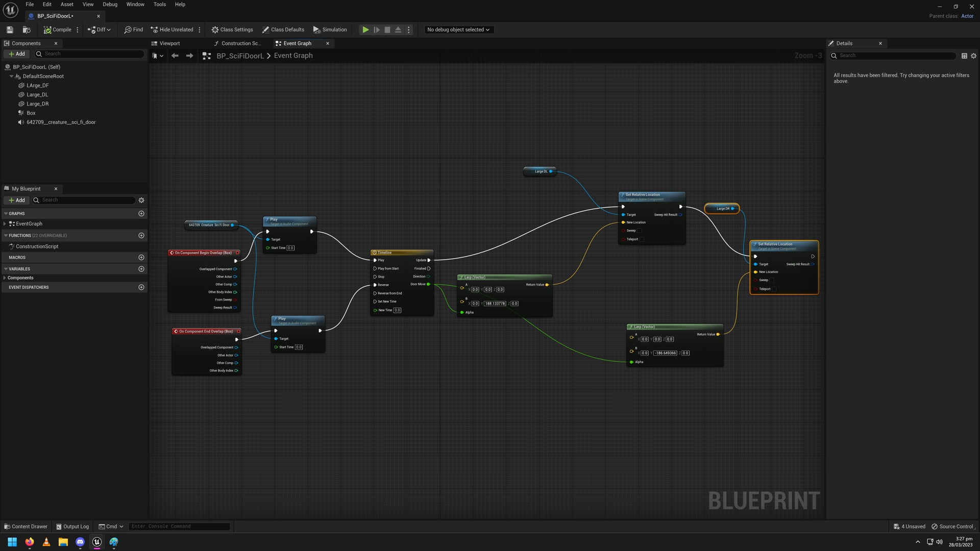Open Class Settings
This screenshot has width=980, height=551.
(x=232, y=30)
